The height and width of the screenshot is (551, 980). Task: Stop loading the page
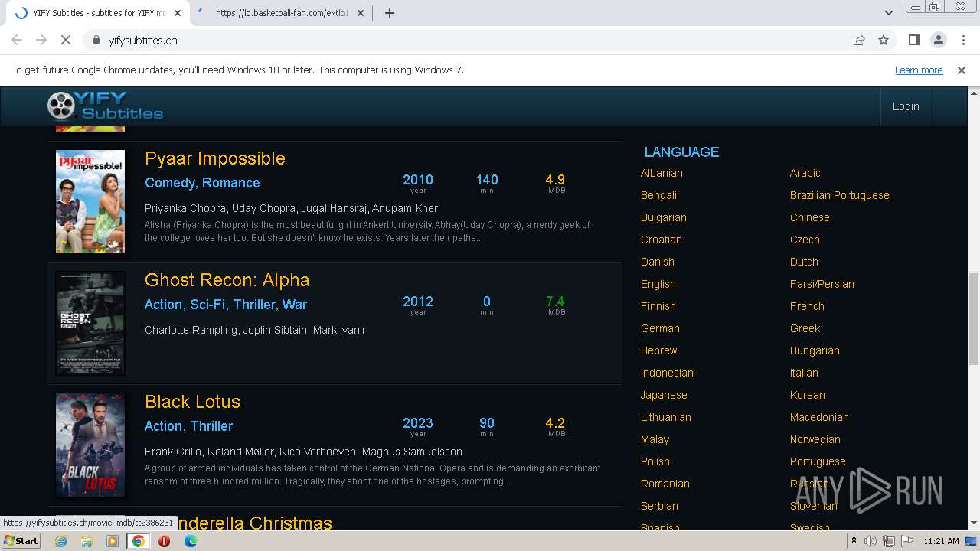click(x=66, y=40)
